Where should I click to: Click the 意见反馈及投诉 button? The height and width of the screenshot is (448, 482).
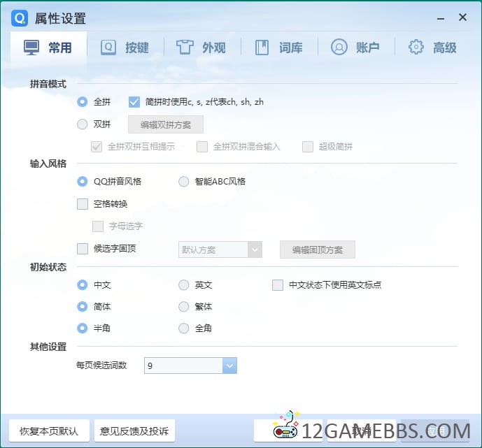(x=134, y=431)
